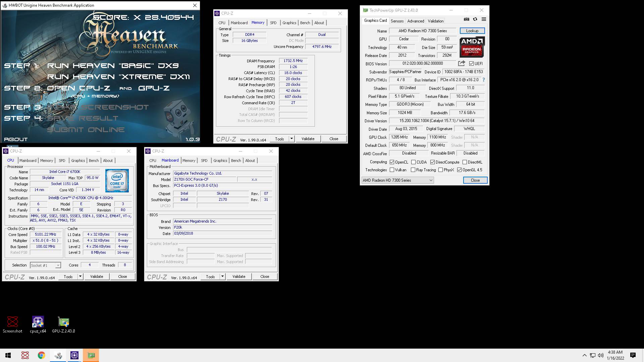Click Validate in the Memory CPU-Z window
Viewport: 644px width, 362px height.
[x=308, y=139]
